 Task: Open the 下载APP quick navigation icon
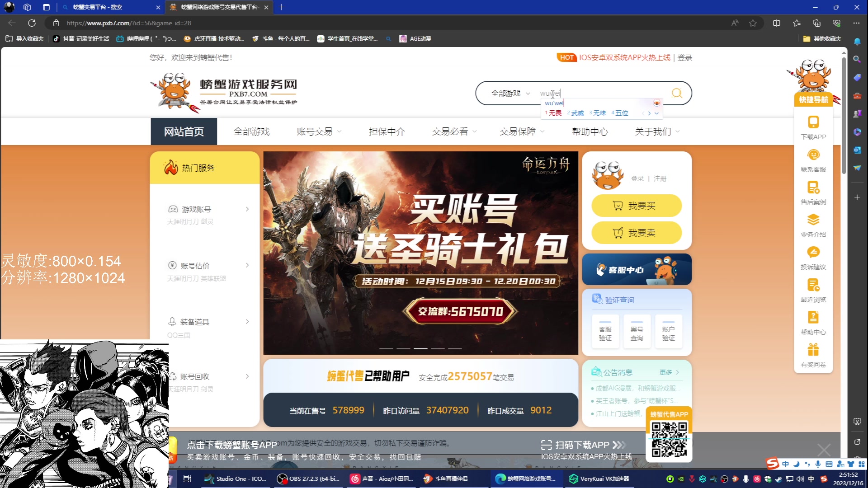tap(813, 127)
